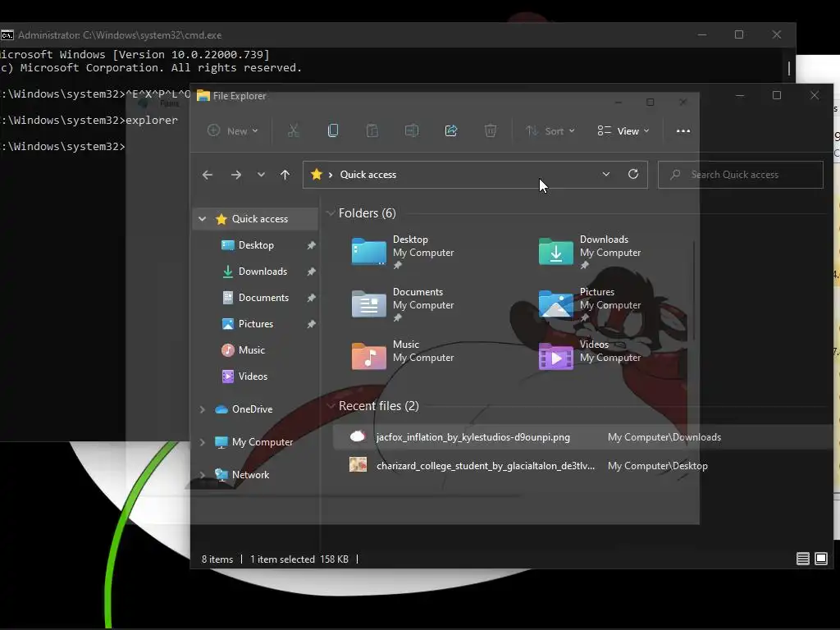Open the Videos folder tile

[x=590, y=357]
